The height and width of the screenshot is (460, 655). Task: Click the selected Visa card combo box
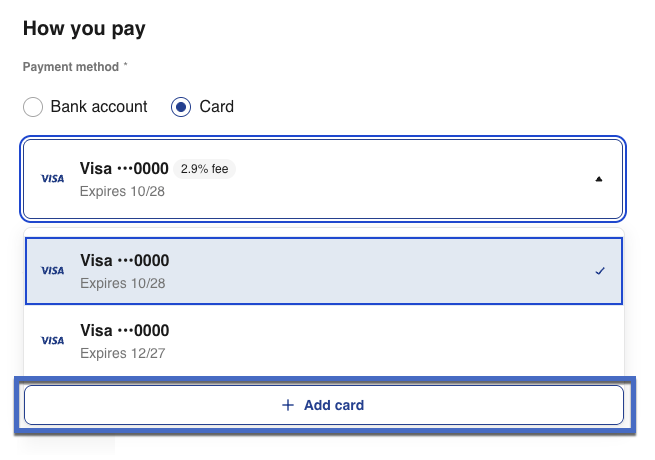[x=322, y=179]
